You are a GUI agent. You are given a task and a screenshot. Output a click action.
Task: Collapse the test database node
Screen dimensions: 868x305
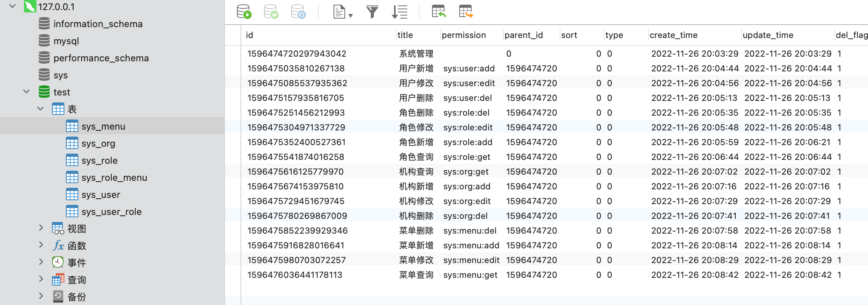(26, 92)
